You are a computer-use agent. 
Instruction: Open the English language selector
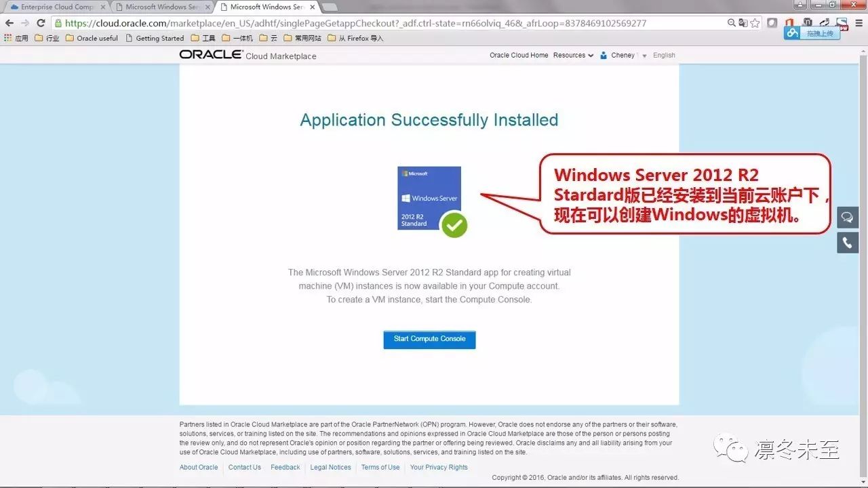click(x=664, y=56)
